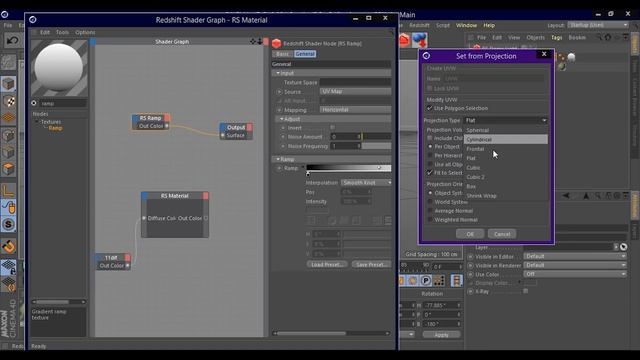Choose Cubic 2 from the projection list
This screenshot has height=360, width=640.
(506, 177)
